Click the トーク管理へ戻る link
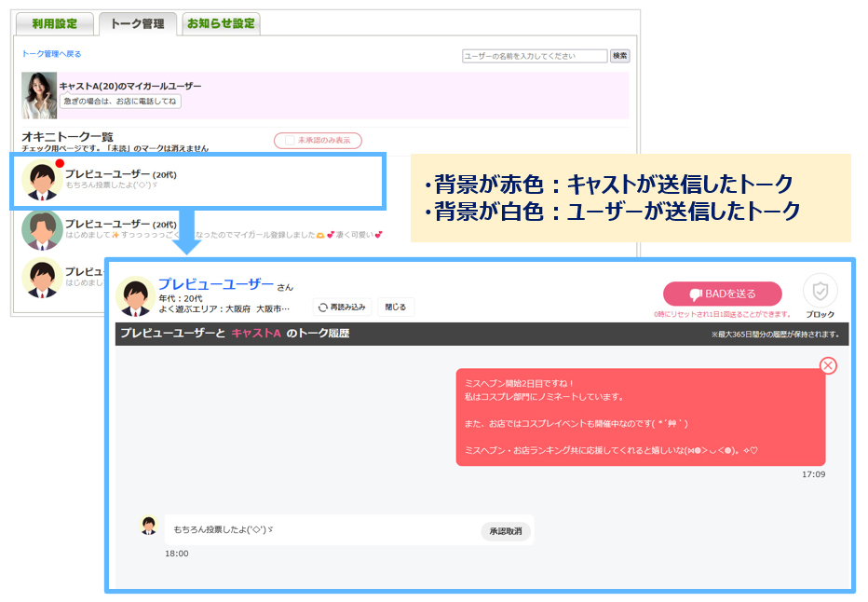 click(51, 54)
